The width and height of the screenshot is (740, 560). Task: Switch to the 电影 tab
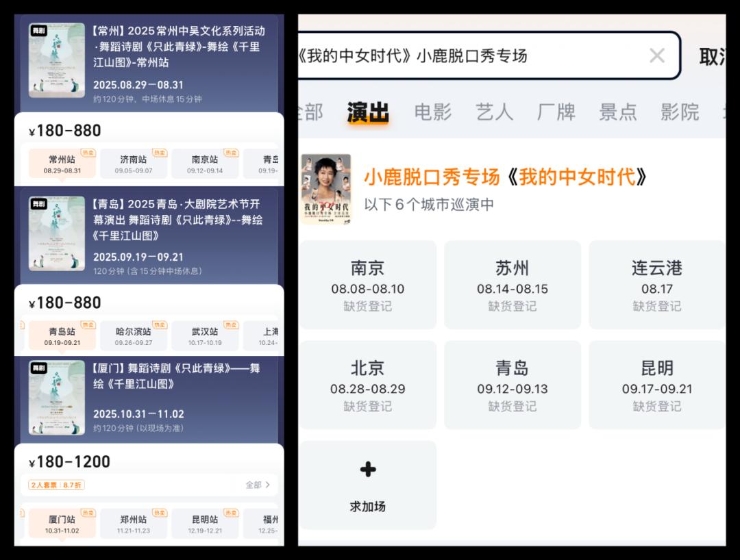tap(433, 112)
